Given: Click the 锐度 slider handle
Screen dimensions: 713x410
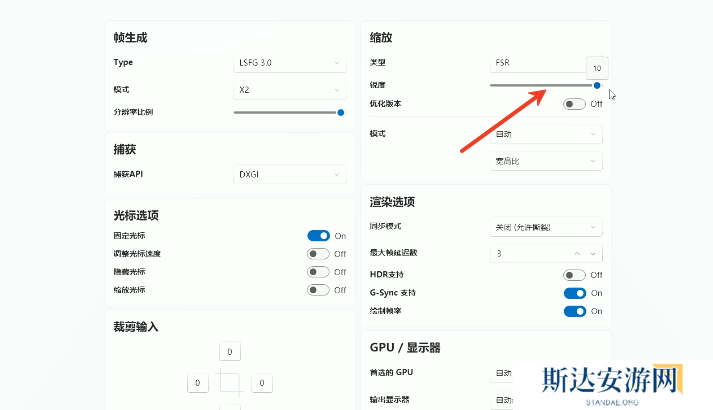Looking at the screenshot, I should pyautogui.click(x=598, y=86).
